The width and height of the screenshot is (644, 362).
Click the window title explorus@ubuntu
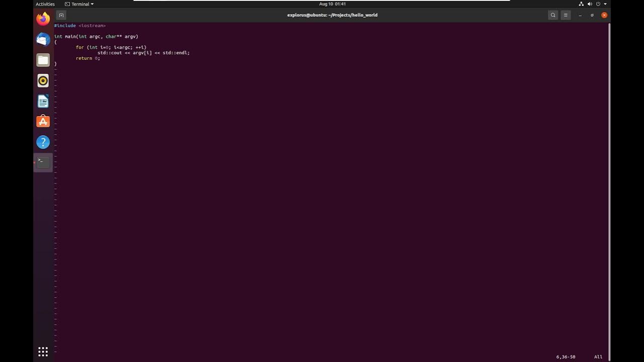click(x=332, y=15)
